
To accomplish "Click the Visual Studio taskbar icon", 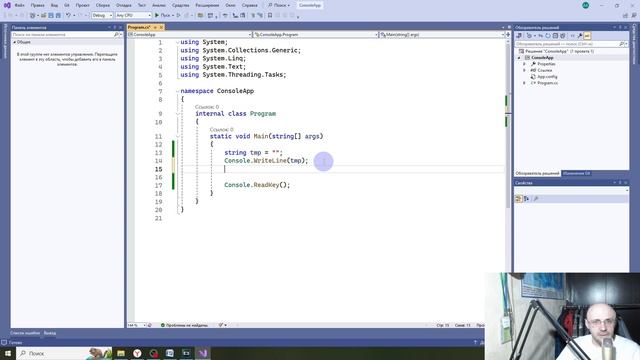I will click(x=203, y=353).
